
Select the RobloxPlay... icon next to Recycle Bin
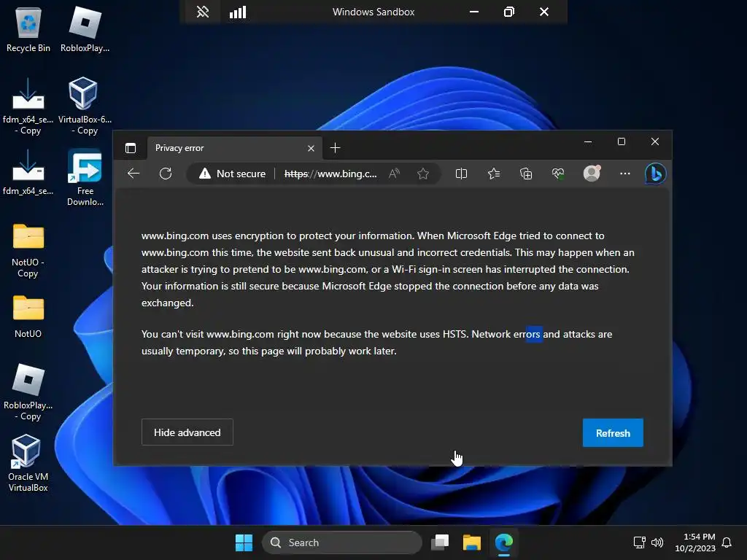click(x=85, y=29)
